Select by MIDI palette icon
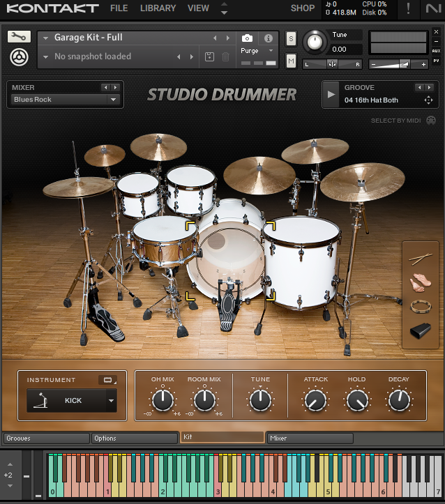445x504 pixels. pos(431,121)
